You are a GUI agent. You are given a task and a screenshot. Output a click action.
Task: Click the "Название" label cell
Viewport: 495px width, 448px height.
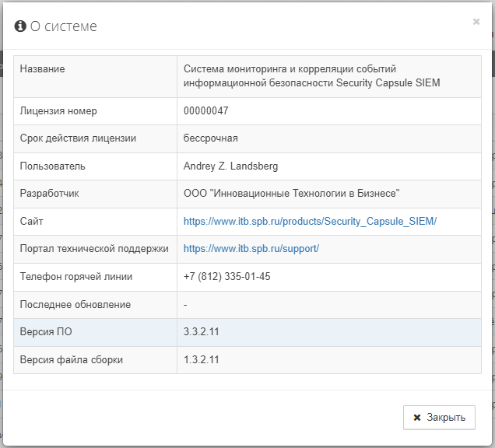pos(42,69)
